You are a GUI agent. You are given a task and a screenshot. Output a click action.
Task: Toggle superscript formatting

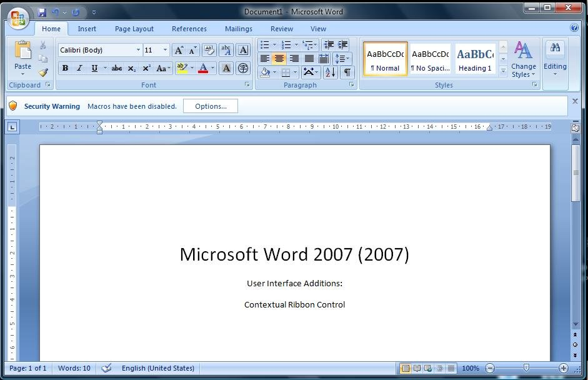pyautogui.click(x=146, y=68)
